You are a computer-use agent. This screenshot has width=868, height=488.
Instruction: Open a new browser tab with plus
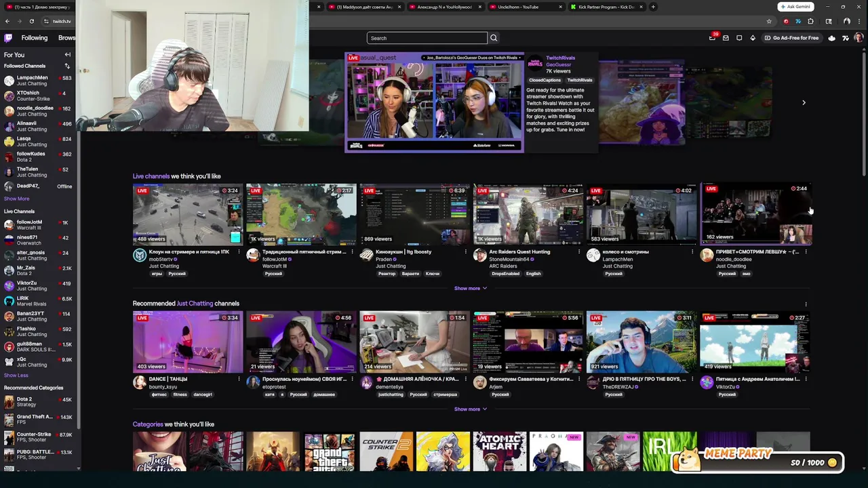click(x=653, y=7)
